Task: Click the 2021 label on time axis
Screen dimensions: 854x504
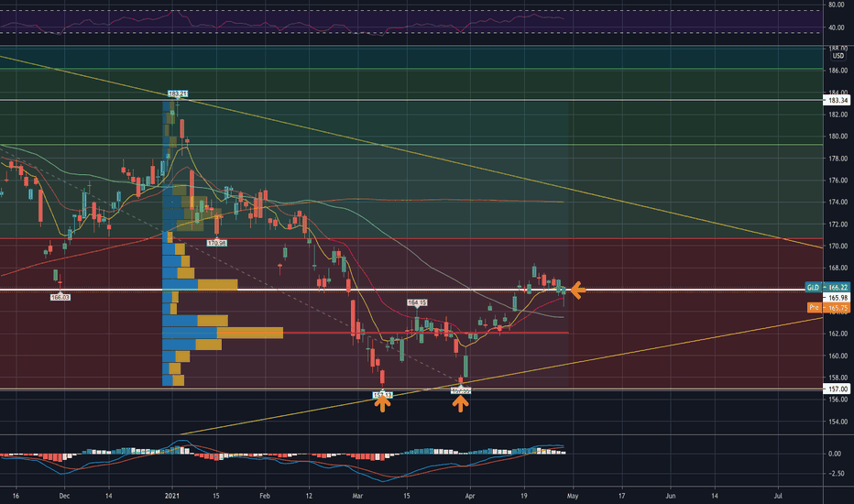Action: point(172,496)
